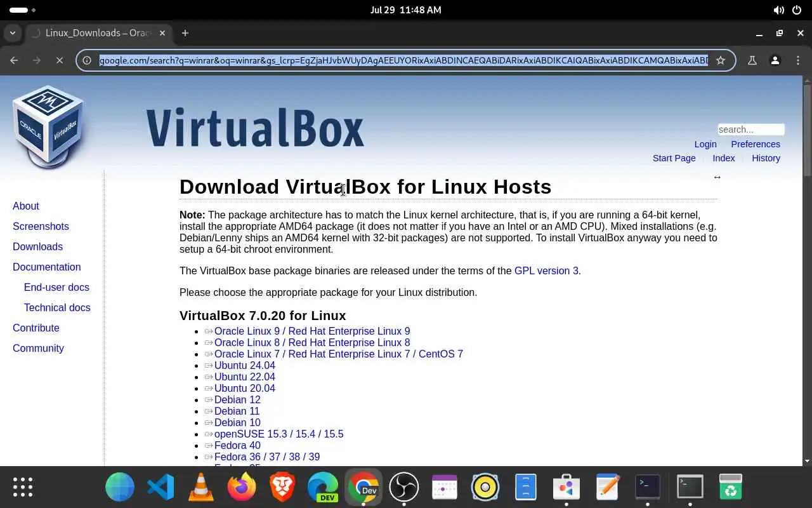The width and height of the screenshot is (812, 508).
Task: Open Downloads in sidebar
Action: point(37,246)
